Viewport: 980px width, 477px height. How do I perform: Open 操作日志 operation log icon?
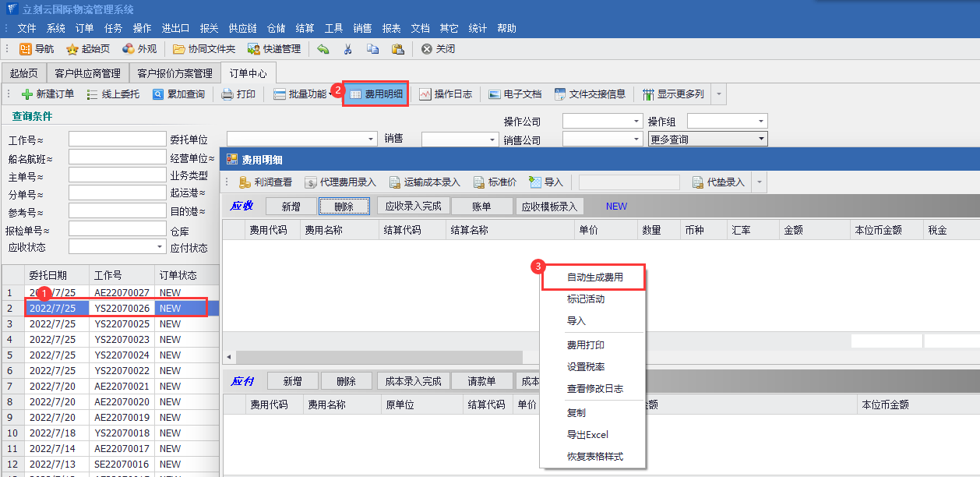coord(425,94)
